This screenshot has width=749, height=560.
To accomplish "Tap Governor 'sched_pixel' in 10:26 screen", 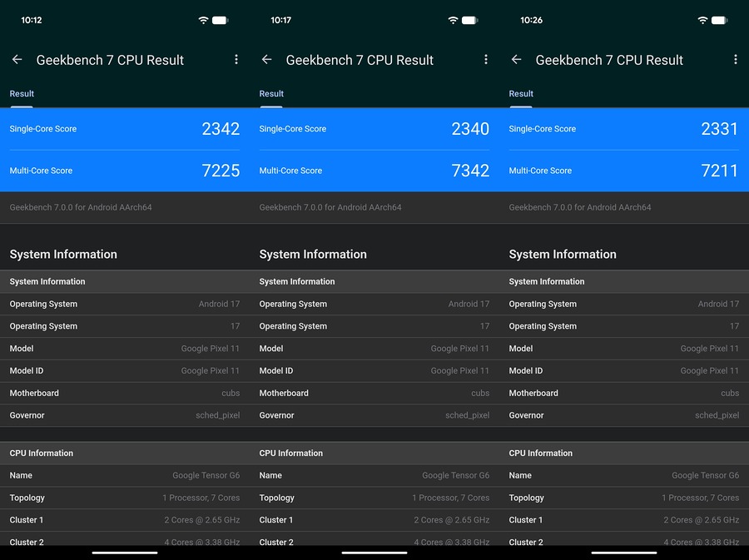I will point(717,415).
